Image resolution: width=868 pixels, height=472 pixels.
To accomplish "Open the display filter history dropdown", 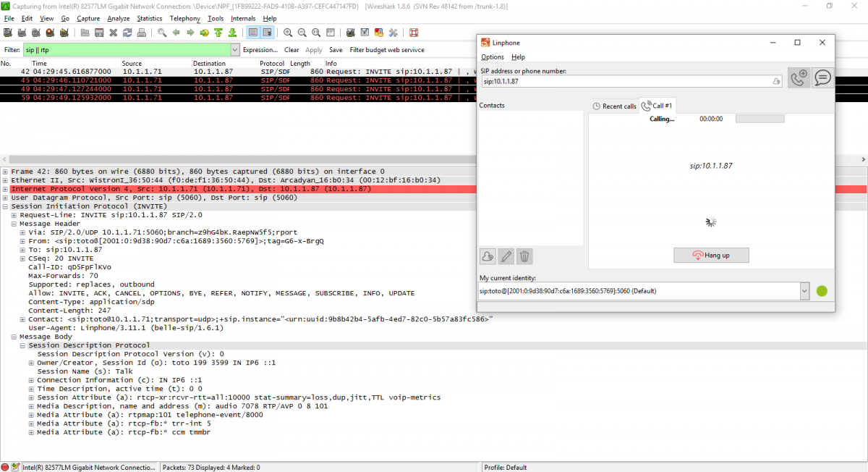I will [234, 50].
